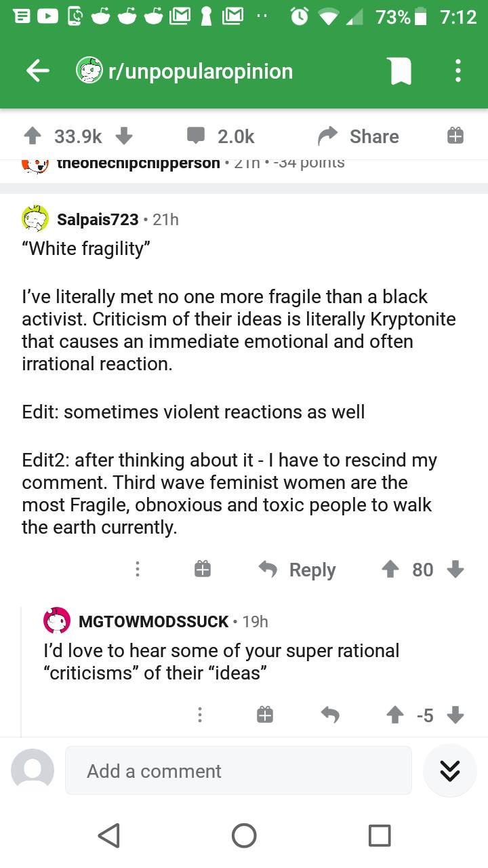Screen dimensions: 488x868
Task: Toggle the bookmark save icon
Action: point(399,71)
